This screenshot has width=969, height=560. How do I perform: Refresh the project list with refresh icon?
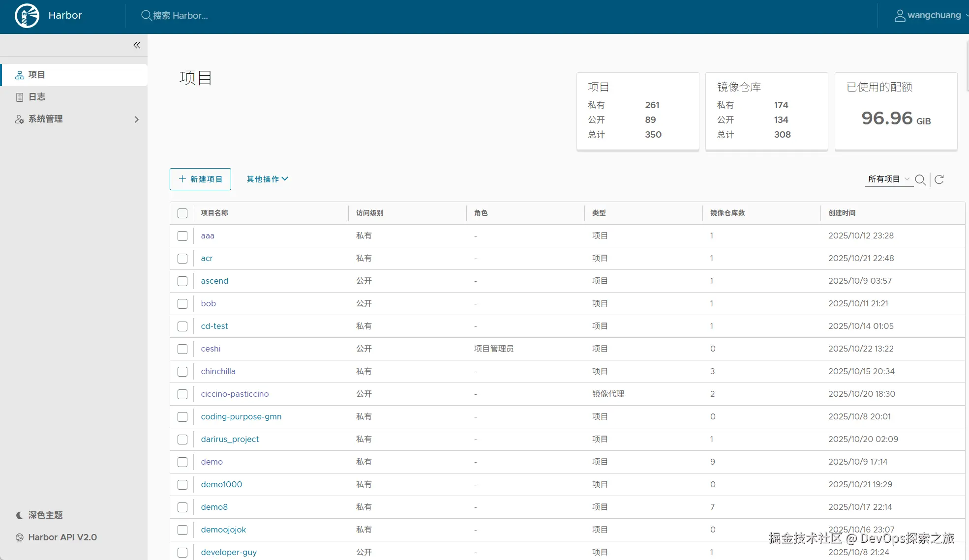pyautogui.click(x=939, y=179)
